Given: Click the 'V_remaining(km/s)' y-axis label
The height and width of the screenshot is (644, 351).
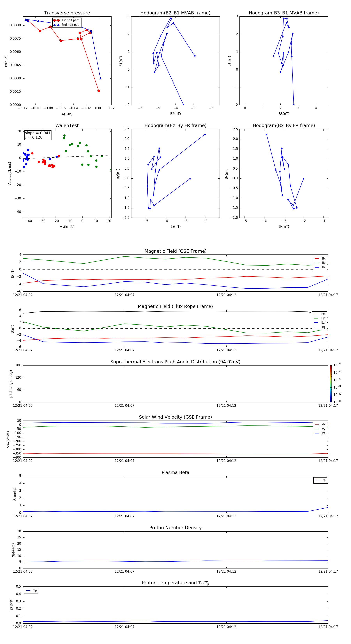Looking at the screenshot, I should coord(10,173).
